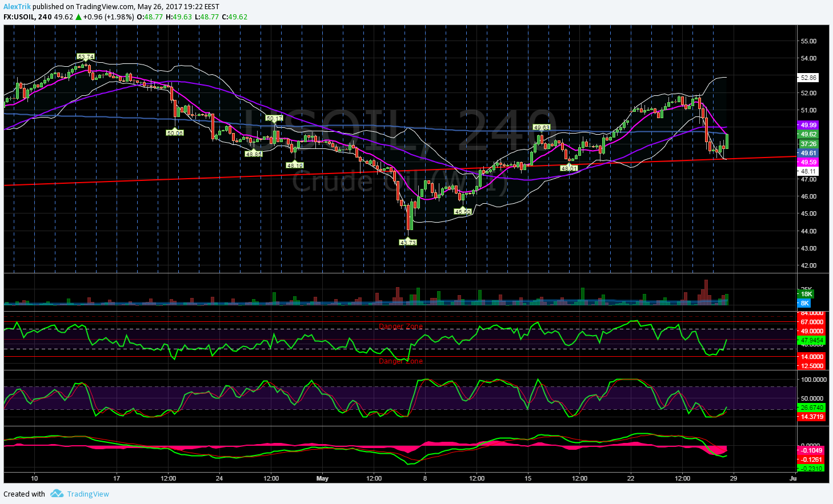The height and width of the screenshot is (504, 833).
Task: Click the red 12.5000 level label
Action: point(811,366)
